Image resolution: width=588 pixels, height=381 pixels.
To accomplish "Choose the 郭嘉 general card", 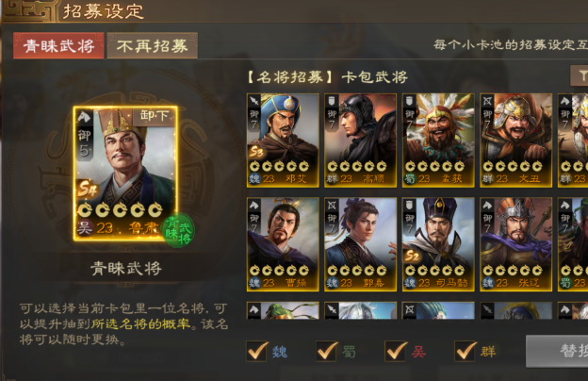I will 360,244.
